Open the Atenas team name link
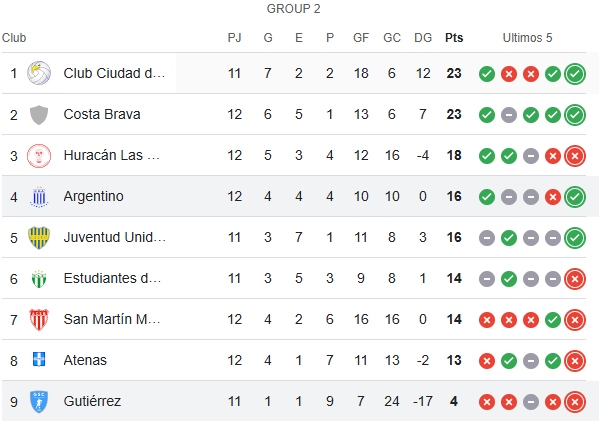This screenshot has width=599, height=421. [85, 360]
